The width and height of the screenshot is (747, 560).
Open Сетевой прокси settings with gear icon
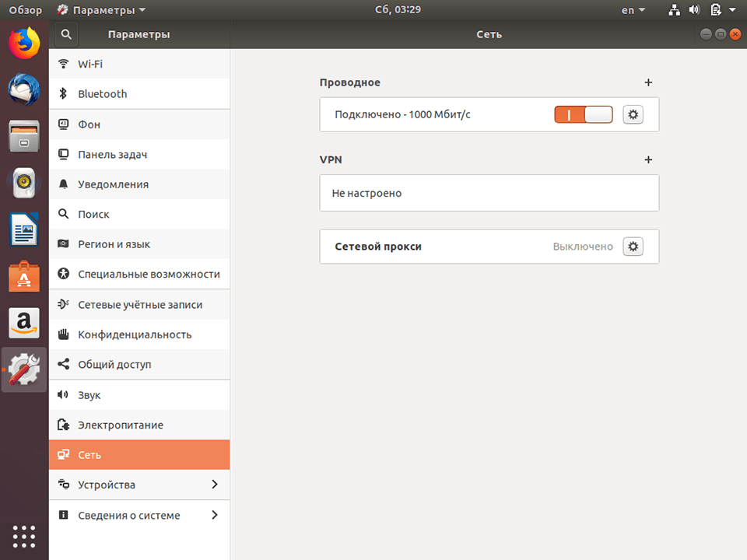pyautogui.click(x=633, y=245)
